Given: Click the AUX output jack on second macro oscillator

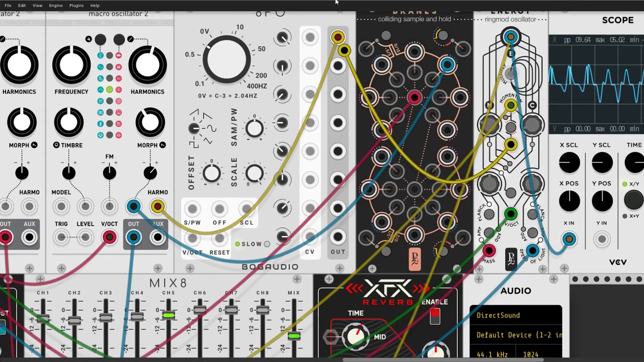Looking at the screenshot, I should (x=157, y=237).
